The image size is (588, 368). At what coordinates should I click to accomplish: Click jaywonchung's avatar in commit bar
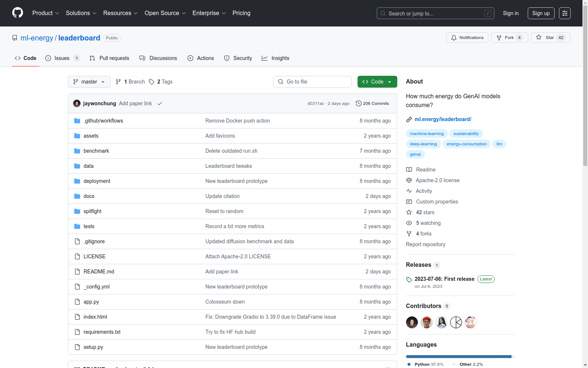(x=77, y=103)
